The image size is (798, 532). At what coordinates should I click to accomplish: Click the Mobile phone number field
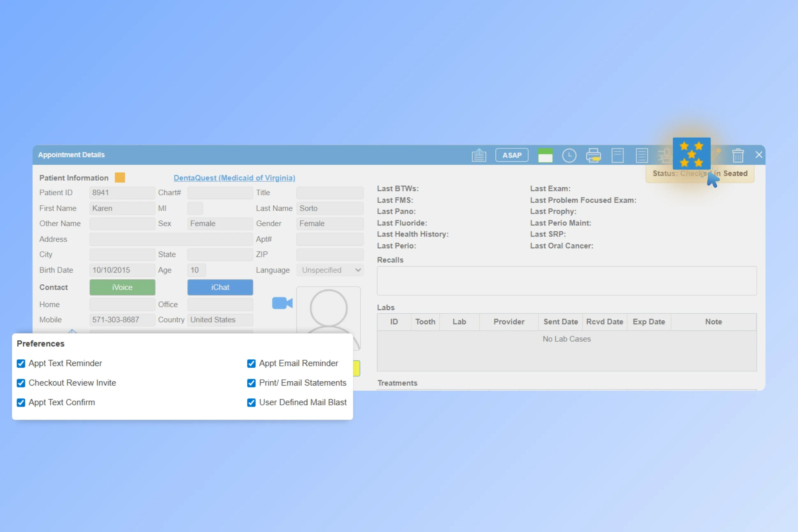[122, 319]
